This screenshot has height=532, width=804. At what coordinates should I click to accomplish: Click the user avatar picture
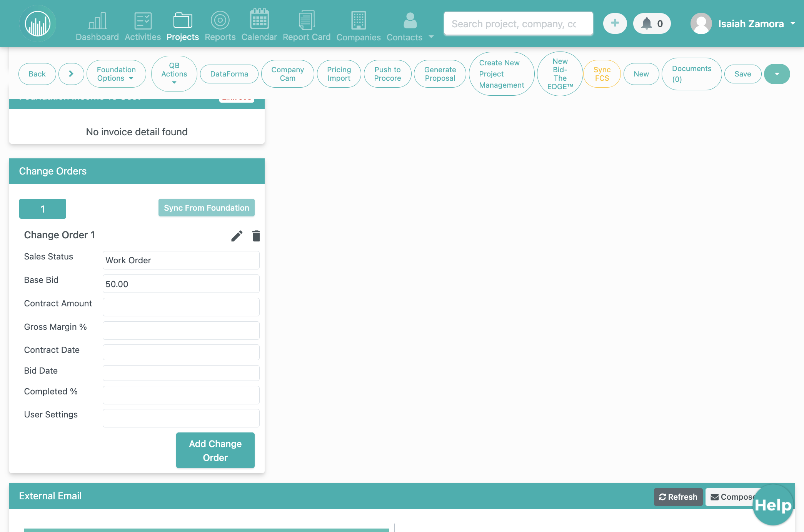(701, 23)
